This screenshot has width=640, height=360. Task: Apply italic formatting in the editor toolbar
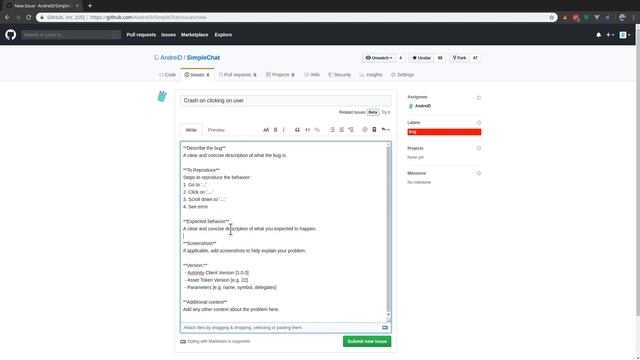(284, 130)
